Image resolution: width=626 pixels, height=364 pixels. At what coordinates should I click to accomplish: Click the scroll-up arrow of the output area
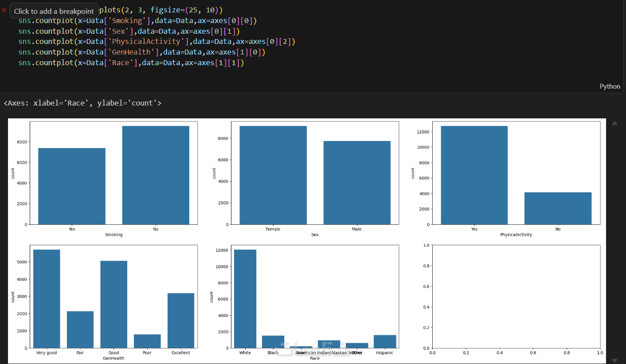[614, 123]
